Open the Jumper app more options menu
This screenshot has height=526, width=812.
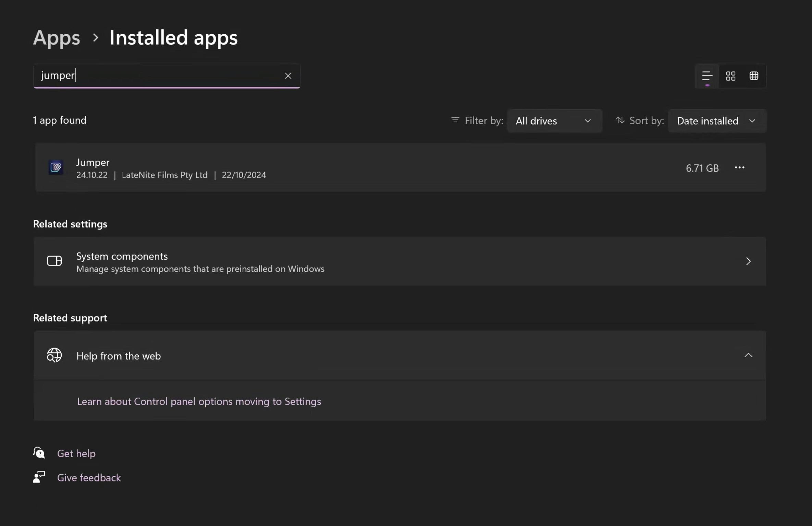(x=739, y=167)
